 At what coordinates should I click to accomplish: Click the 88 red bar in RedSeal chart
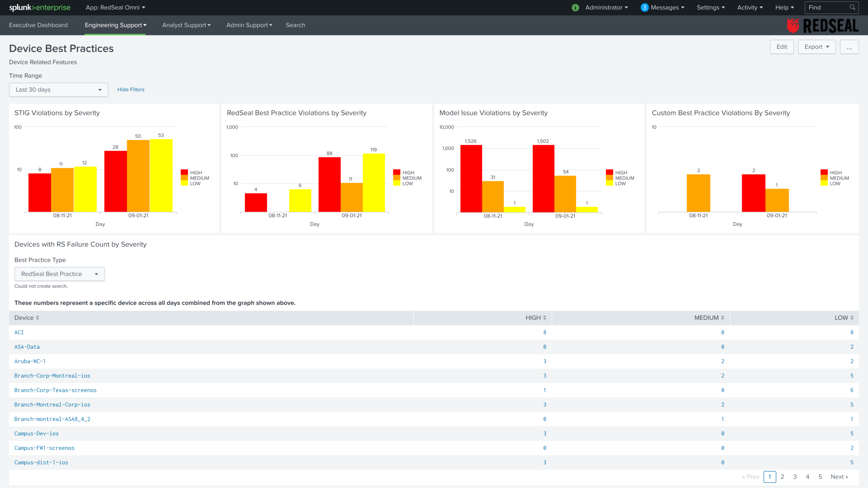(330, 185)
